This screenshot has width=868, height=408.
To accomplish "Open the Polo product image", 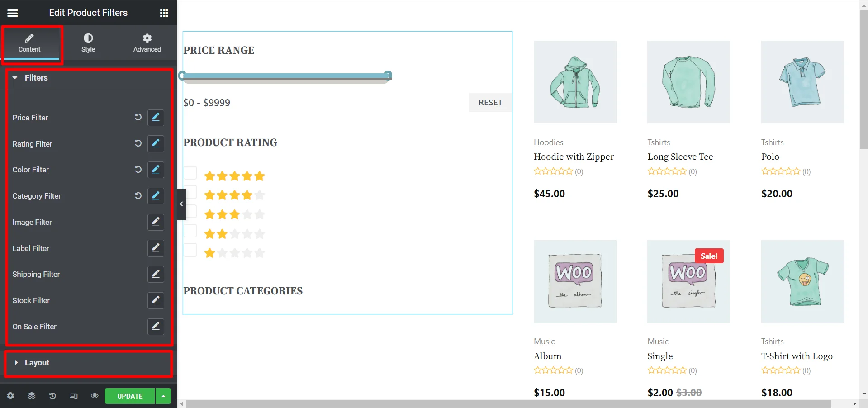I will coord(802,82).
